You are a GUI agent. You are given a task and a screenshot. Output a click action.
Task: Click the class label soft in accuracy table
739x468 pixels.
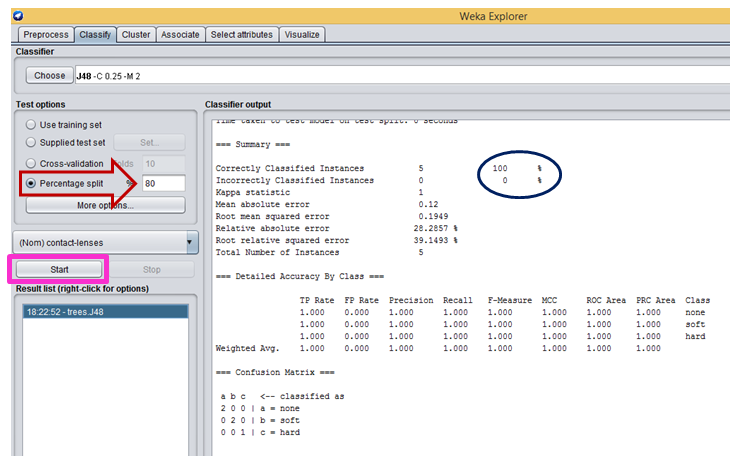(695, 324)
